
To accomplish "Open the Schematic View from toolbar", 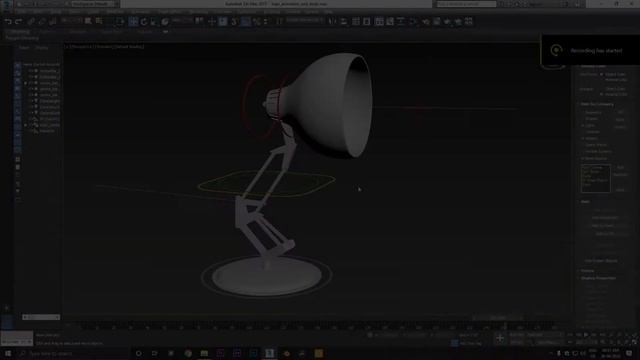I will 400,21.
